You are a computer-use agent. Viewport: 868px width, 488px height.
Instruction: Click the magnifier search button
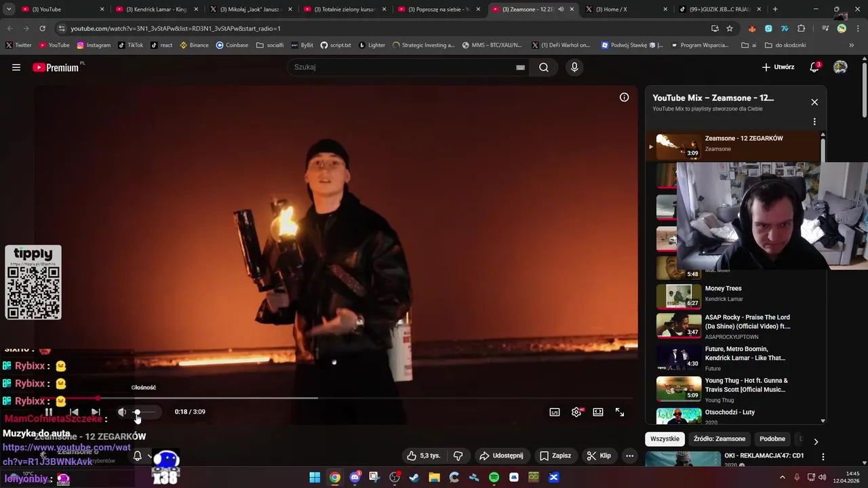click(544, 67)
